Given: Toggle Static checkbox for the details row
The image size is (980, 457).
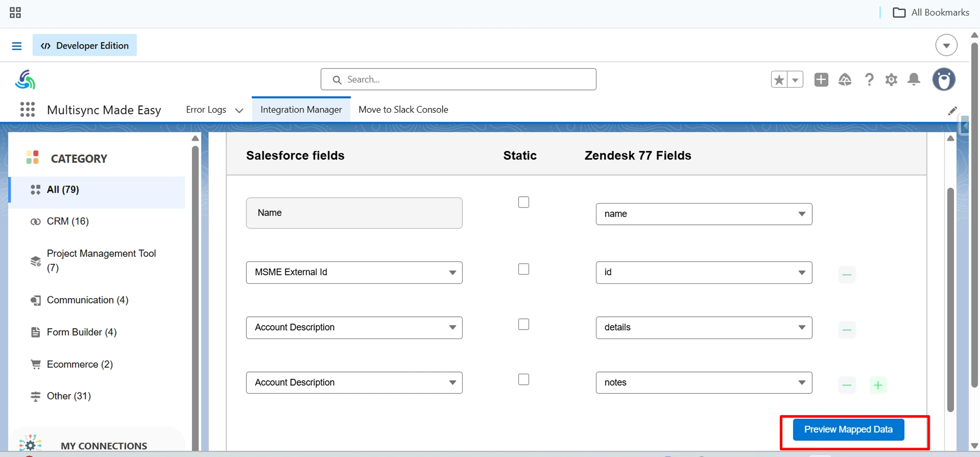Looking at the screenshot, I should (x=524, y=324).
